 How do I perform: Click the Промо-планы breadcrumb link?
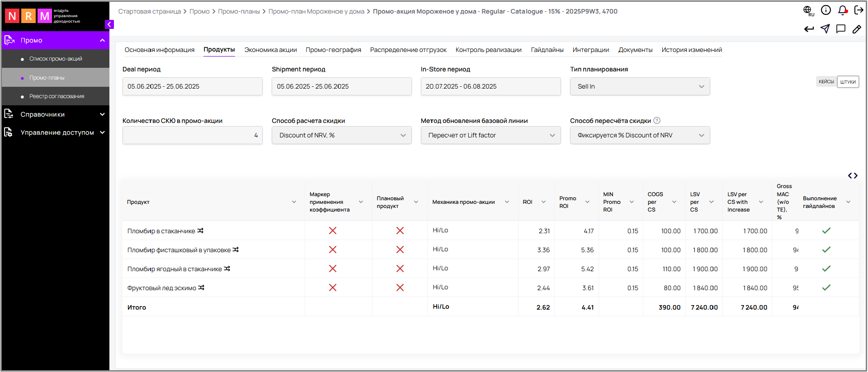click(x=239, y=11)
